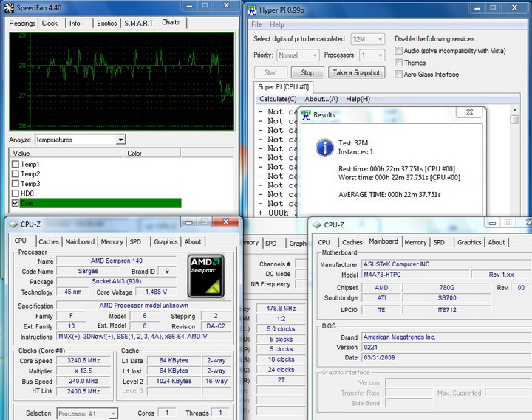Viewport: 532px width, 420px height.
Task: Open Hyper PI Help menu
Action: pyautogui.click(x=277, y=24)
